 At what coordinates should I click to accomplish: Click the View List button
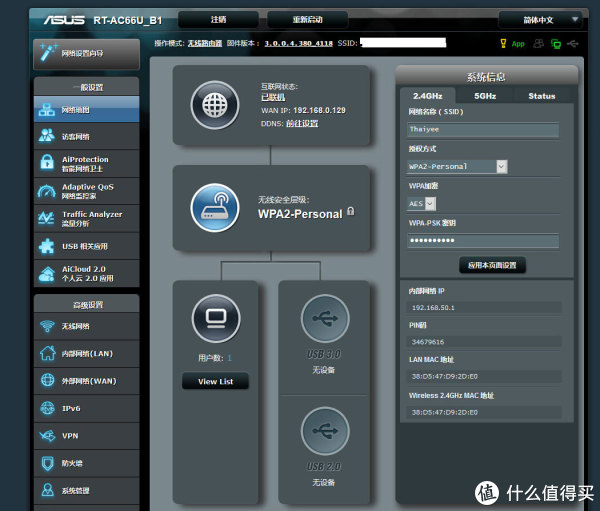click(215, 381)
